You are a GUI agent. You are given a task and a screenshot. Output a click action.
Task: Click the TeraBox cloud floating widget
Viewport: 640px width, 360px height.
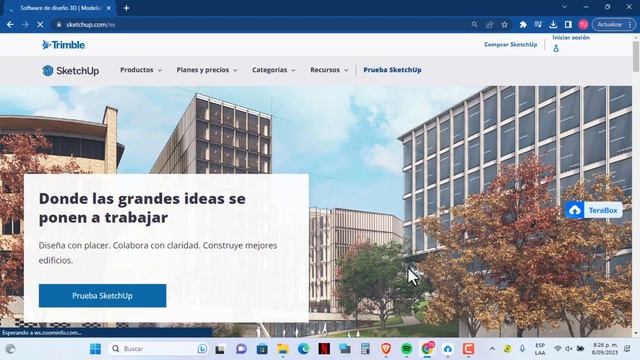tap(593, 210)
